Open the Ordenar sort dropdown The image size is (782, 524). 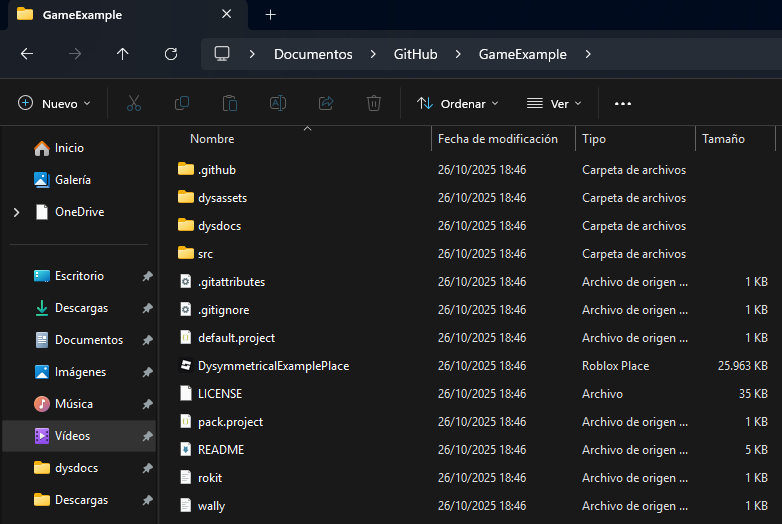coord(457,104)
